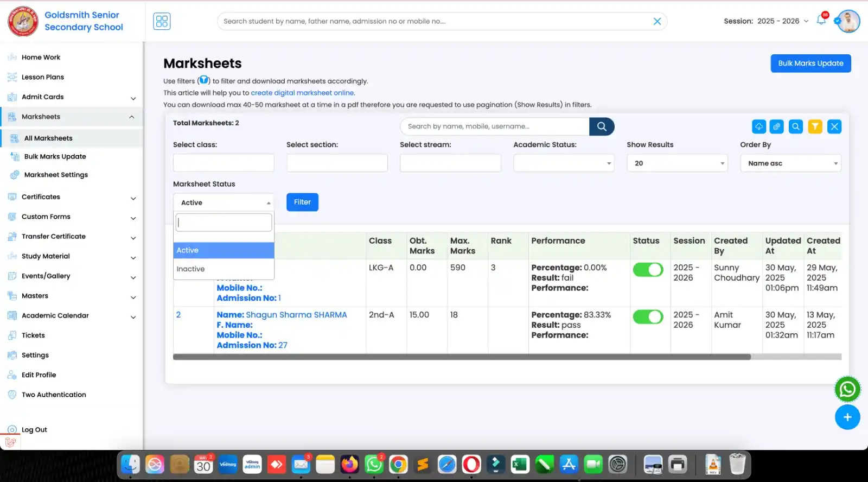Click row number 2 link
Screen dimensions: 868x482
(178, 315)
